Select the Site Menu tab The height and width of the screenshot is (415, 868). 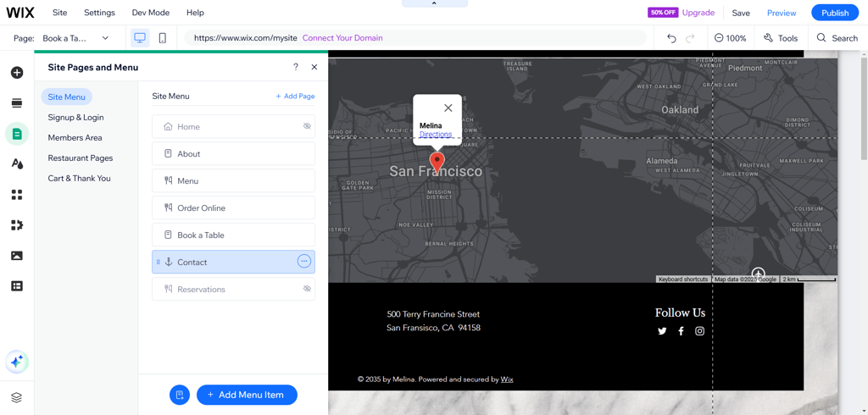point(66,97)
